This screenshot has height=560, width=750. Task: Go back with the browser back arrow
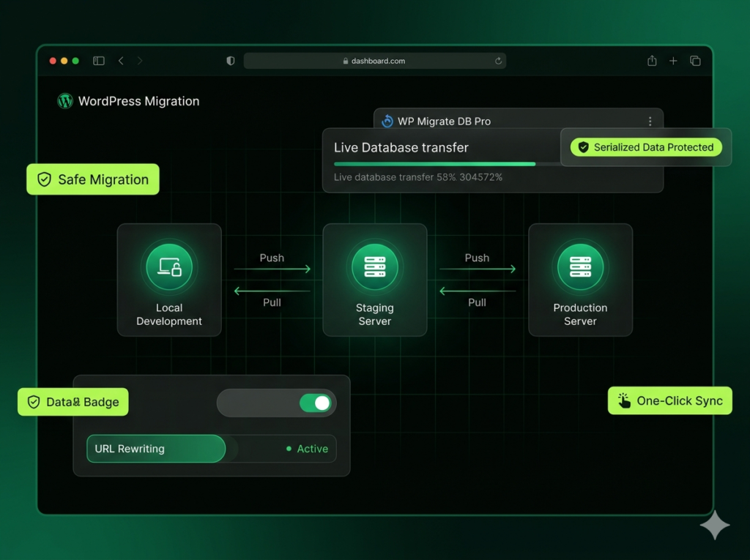point(121,61)
